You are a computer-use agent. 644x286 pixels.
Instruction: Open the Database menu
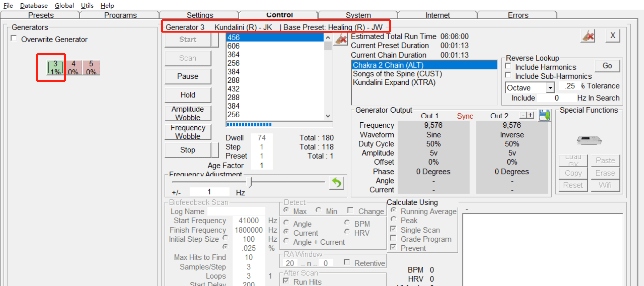pyautogui.click(x=34, y=5)
